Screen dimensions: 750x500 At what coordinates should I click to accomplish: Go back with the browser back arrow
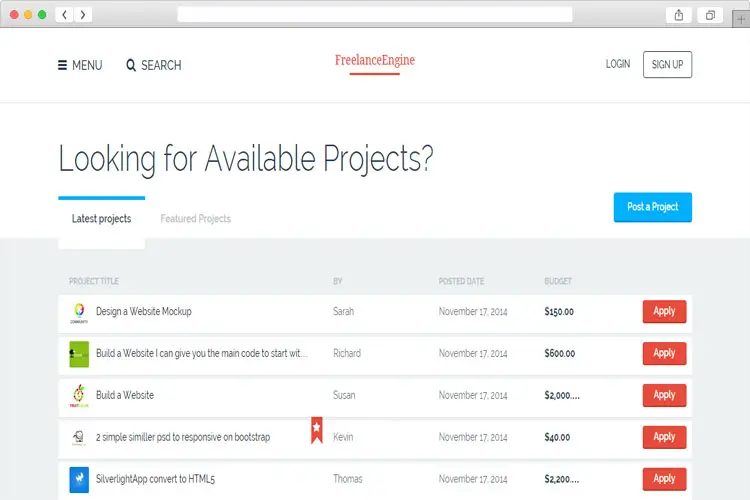65,15
